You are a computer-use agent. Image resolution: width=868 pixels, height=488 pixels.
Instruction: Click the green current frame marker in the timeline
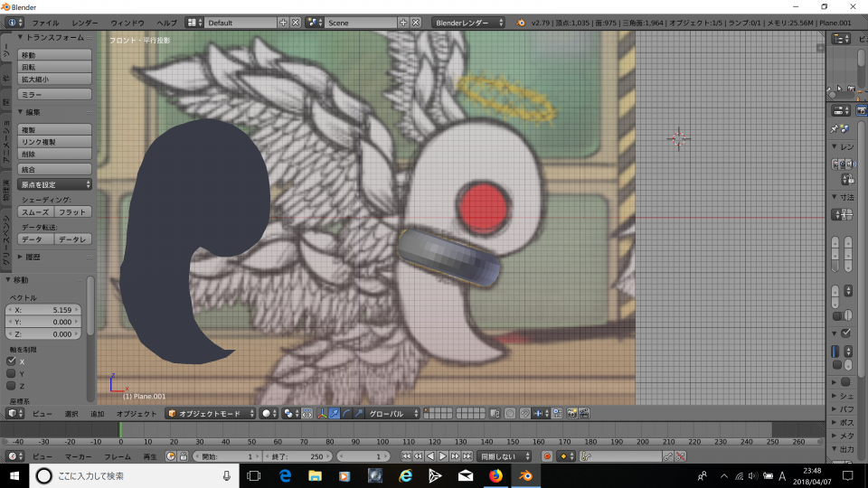pos(120,430)
